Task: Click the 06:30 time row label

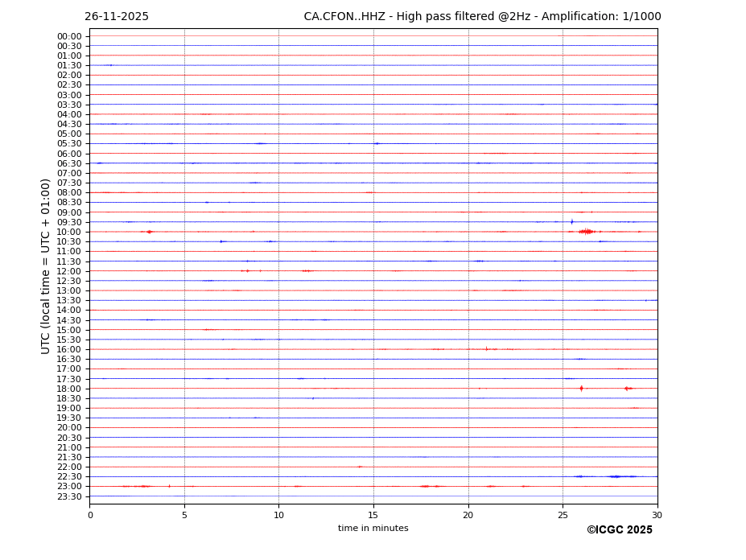Action: click(x=68, y=163)
